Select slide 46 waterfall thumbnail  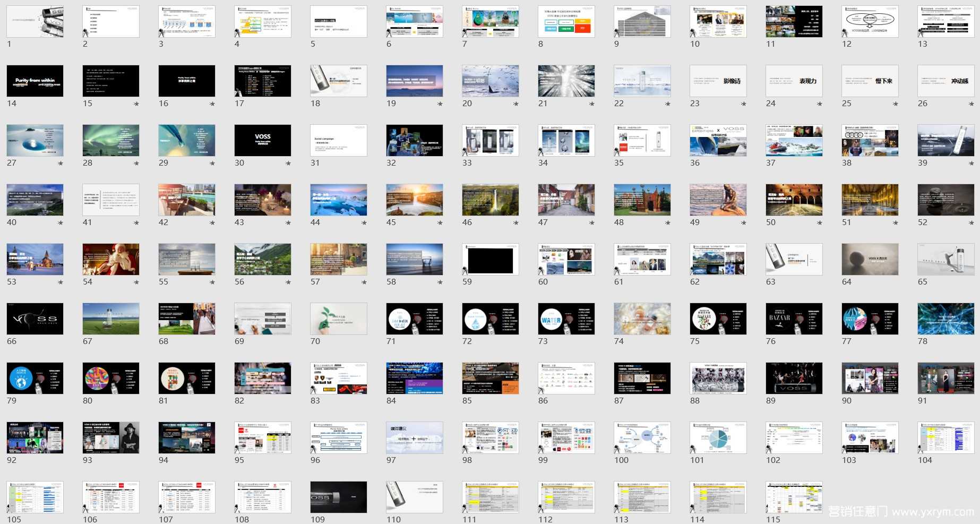(491, 200)
